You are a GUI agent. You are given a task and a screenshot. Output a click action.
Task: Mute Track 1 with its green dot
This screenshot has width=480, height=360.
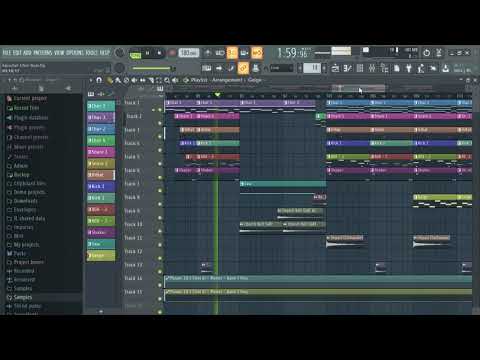coord(160,110)
